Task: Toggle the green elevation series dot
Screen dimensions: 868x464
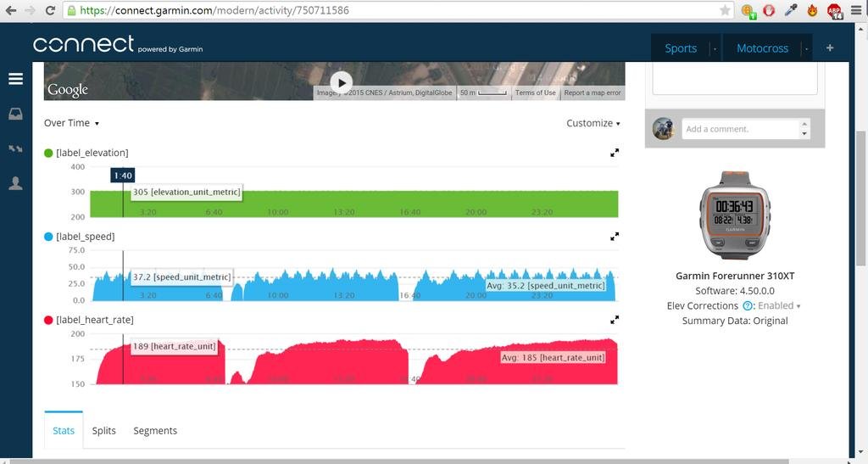Action: 49,153
